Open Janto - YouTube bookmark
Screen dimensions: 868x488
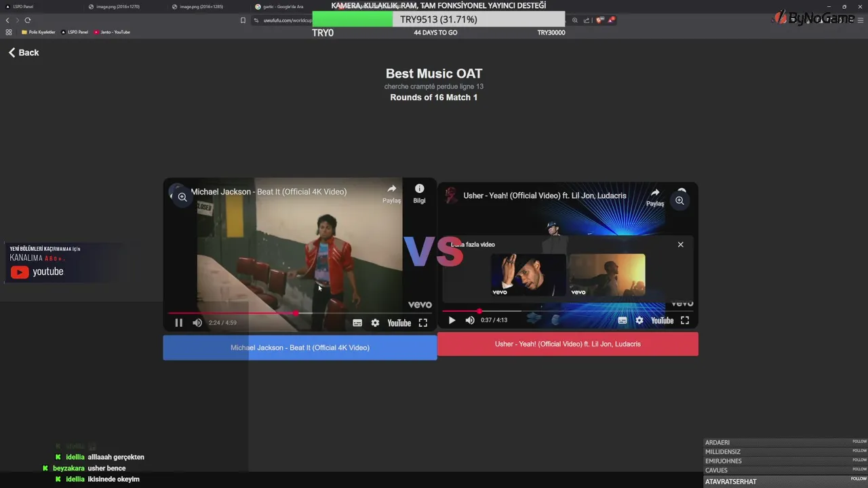pos(112,32)
